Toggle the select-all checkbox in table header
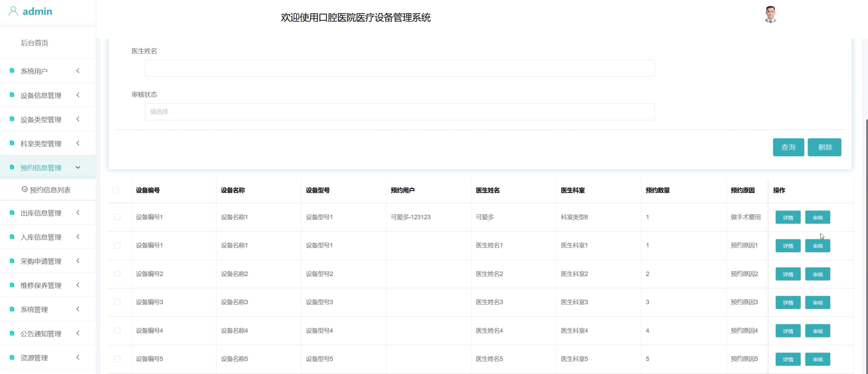868x374 pixels. pos(116,190)
